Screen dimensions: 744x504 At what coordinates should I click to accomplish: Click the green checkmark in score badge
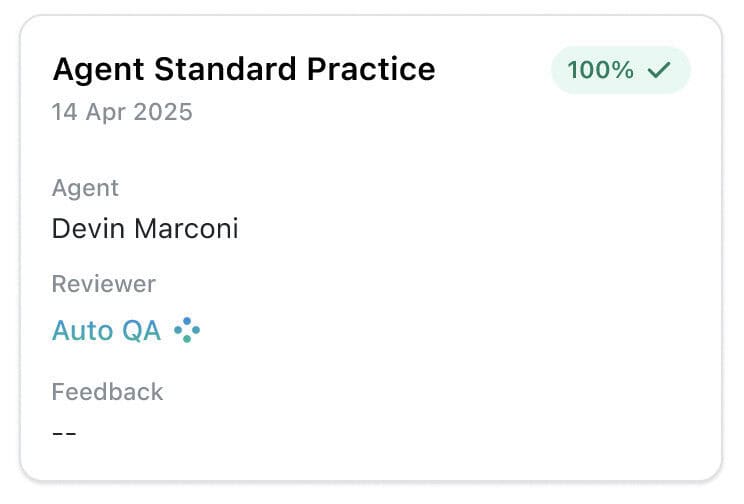click(x=657, y=70)
